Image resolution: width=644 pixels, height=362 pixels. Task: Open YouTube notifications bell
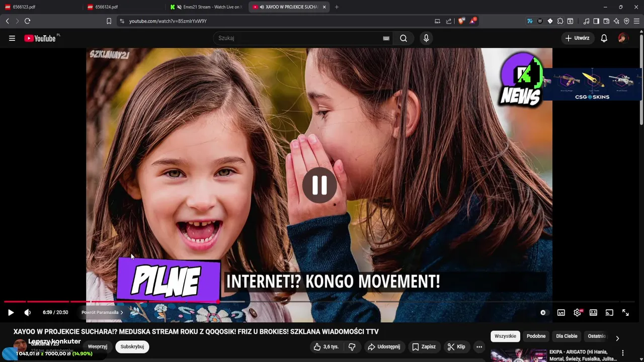604,38
